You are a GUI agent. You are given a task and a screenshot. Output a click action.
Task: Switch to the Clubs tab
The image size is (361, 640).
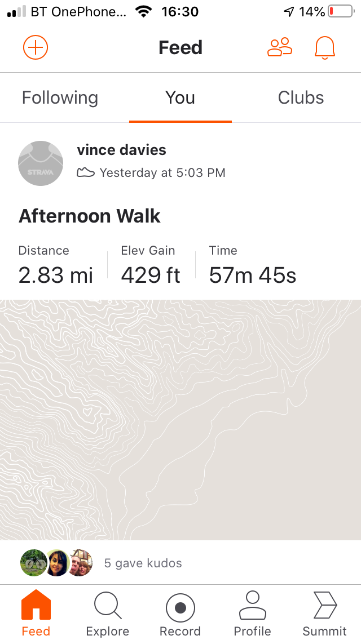tap(301, 98)
